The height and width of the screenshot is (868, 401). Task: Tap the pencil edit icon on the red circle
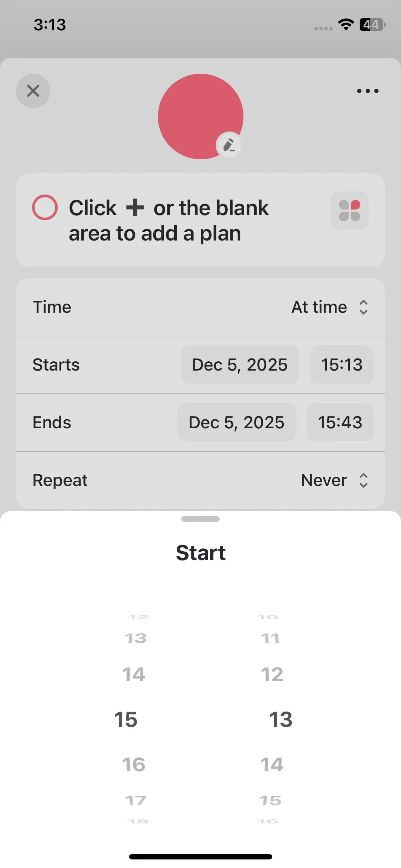coord(228,145)
